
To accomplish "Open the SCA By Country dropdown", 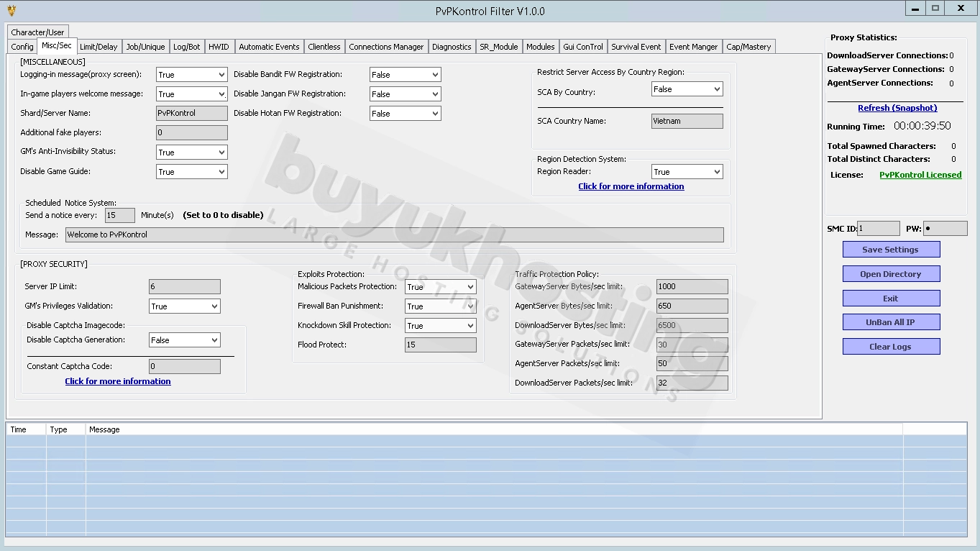I will pos(687,89).
